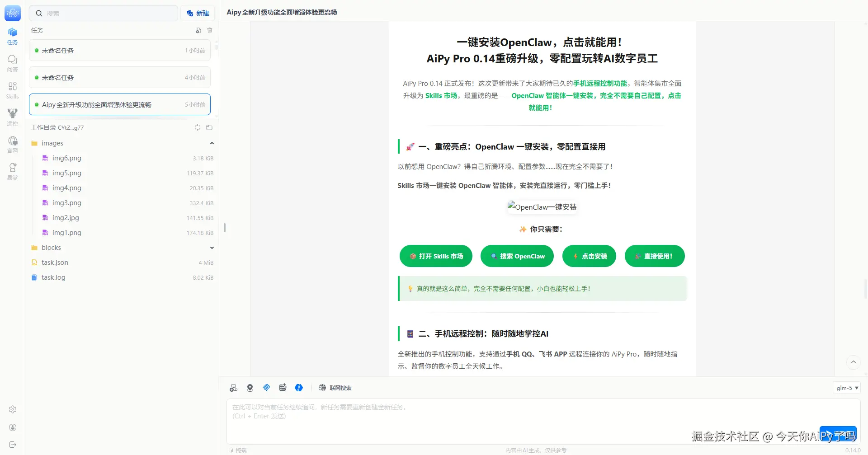Click the list-with-sparkle icon in input toolbar

pyautogui.click(x=283, y=388)
